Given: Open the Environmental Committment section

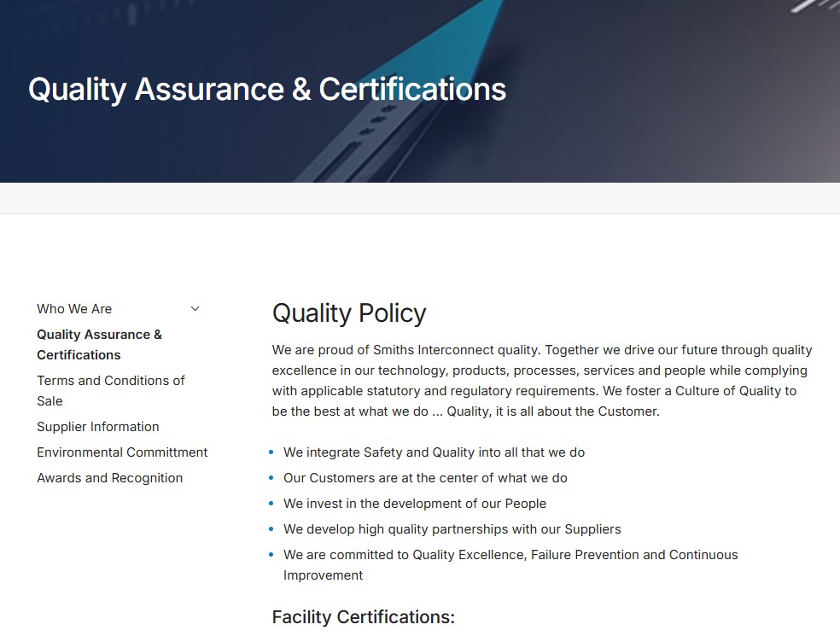Looking at the screenshot, I should tap(122, 452).
